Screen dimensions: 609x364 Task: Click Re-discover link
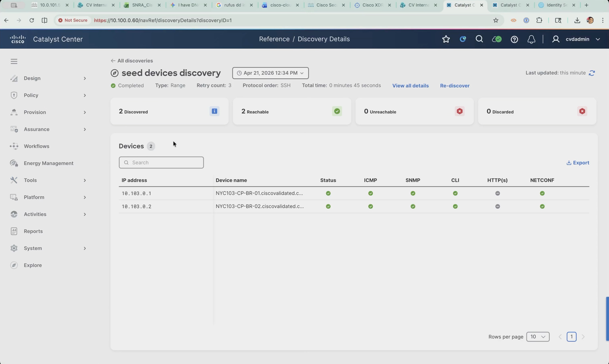pos(455,86)
